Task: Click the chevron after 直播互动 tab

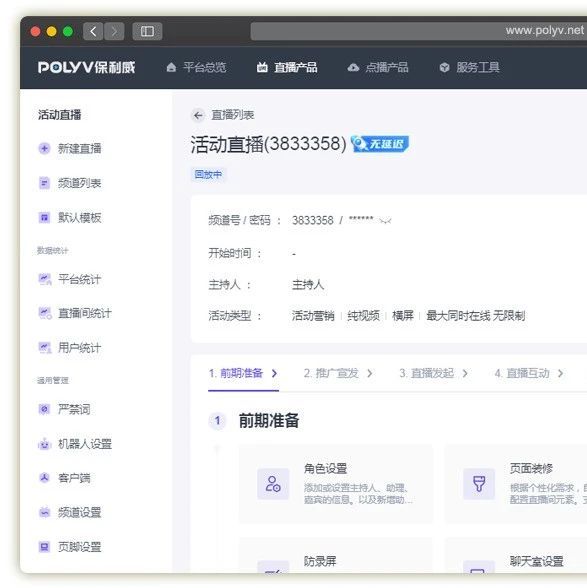Action: tap(560, 374)
